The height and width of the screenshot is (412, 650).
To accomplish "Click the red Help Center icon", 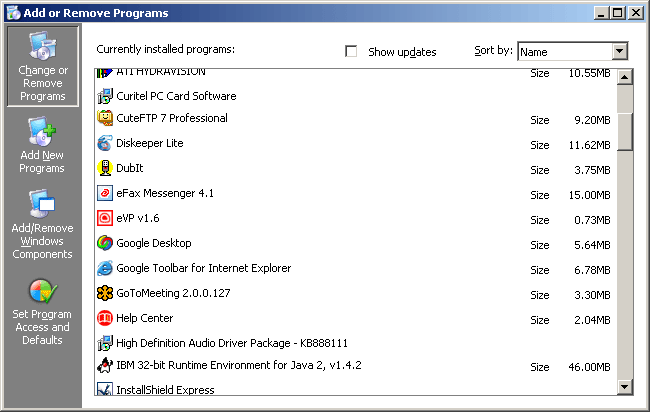I will (105, 318).
